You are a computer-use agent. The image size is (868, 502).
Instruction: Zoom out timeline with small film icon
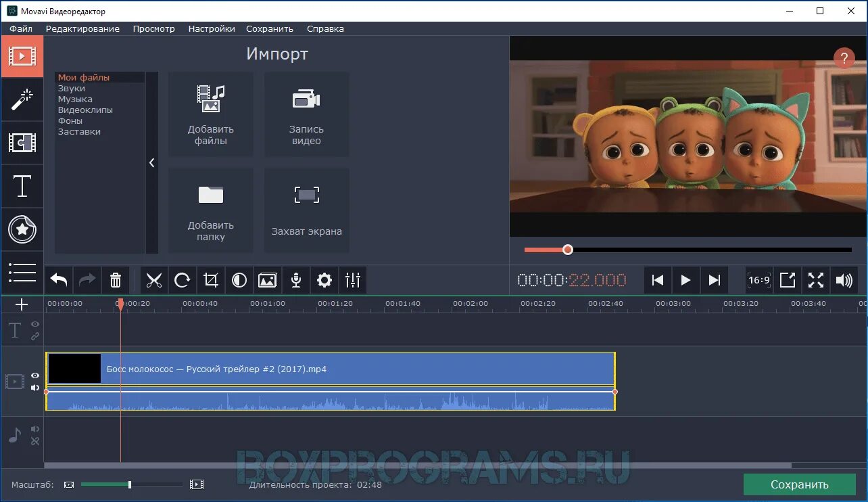(x=69, y=484)
